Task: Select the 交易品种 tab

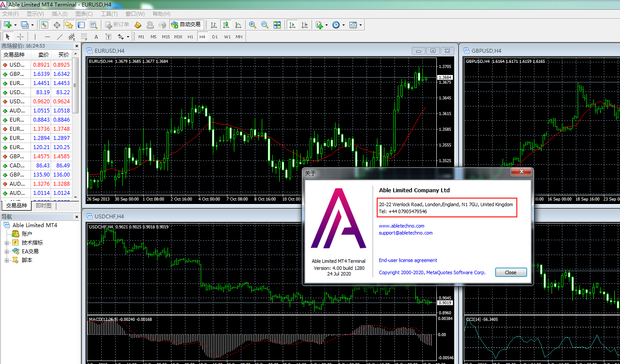Action: tap(17, 206)
